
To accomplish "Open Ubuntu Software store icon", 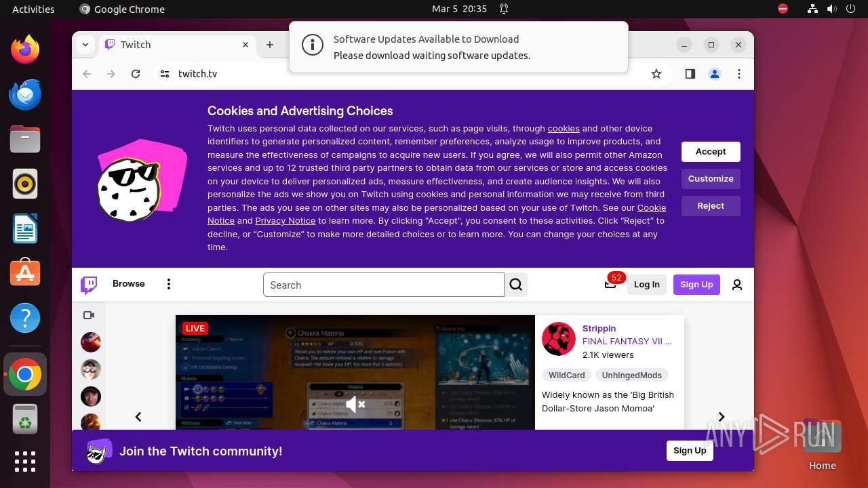I will click(x=25, y=273).
